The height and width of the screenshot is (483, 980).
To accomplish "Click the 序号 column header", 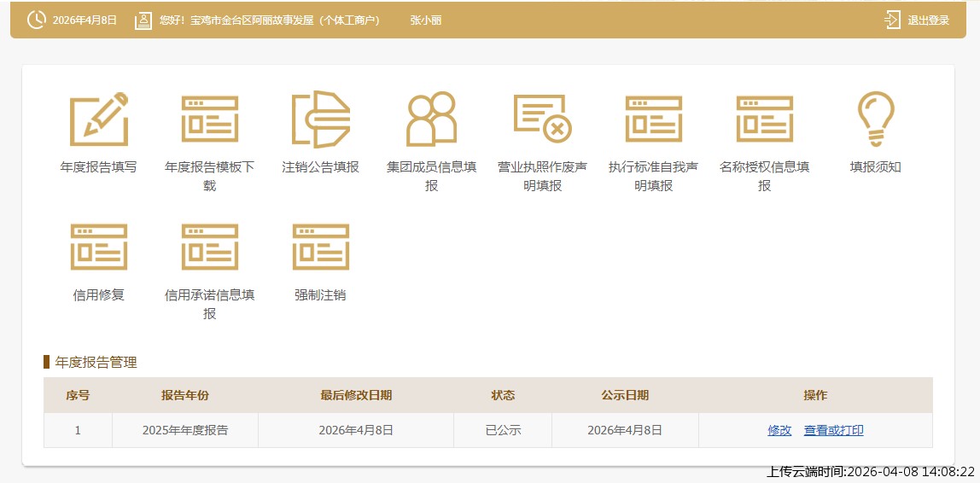I will 78,395.
